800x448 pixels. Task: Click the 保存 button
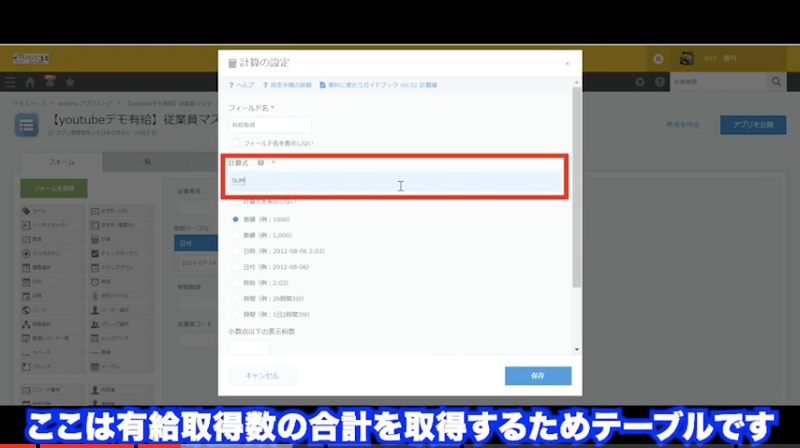(538, 376)
